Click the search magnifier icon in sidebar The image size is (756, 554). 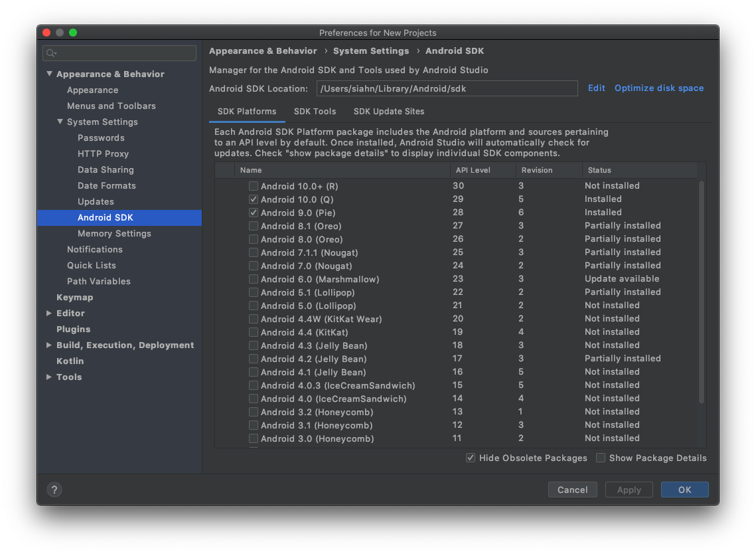51,53
